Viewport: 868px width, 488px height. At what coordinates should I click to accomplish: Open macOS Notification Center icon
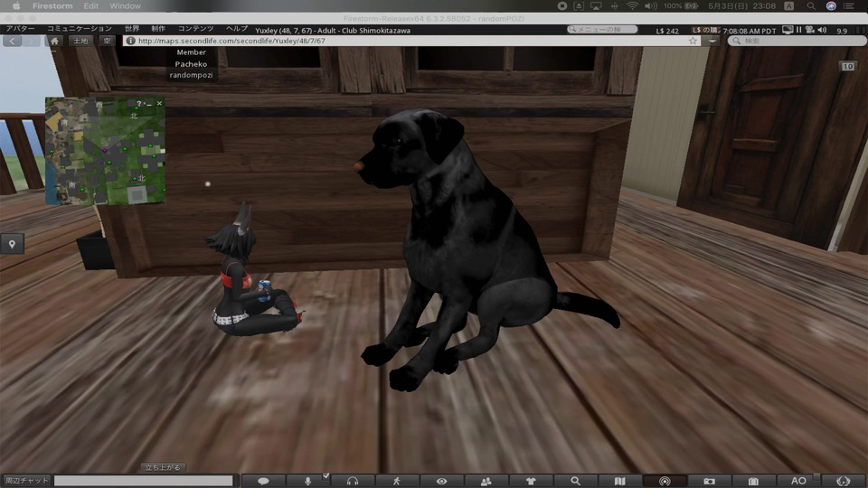click(x=849, y=6)
